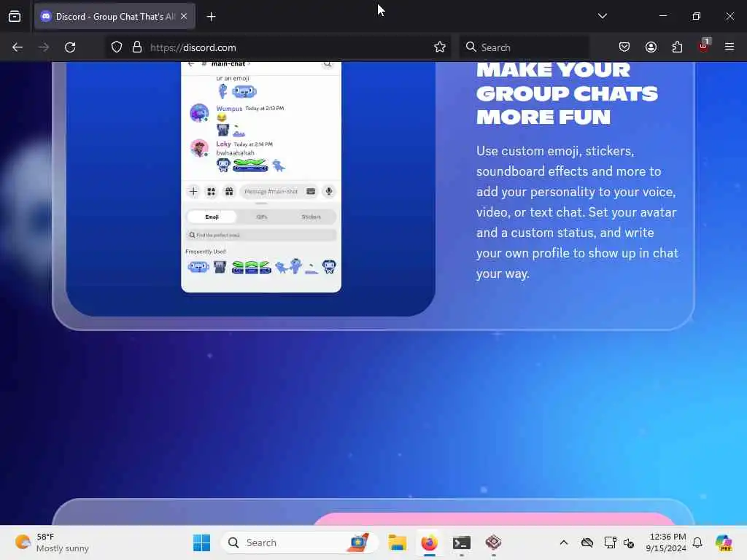
Task: Open the Terminal taskbar icon
Action: [462, 542]
